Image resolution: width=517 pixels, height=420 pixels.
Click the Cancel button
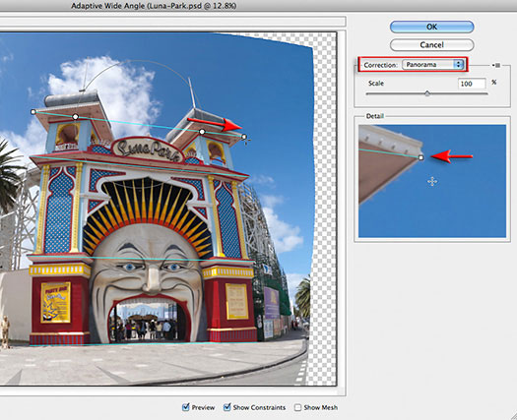pos(431,45)
